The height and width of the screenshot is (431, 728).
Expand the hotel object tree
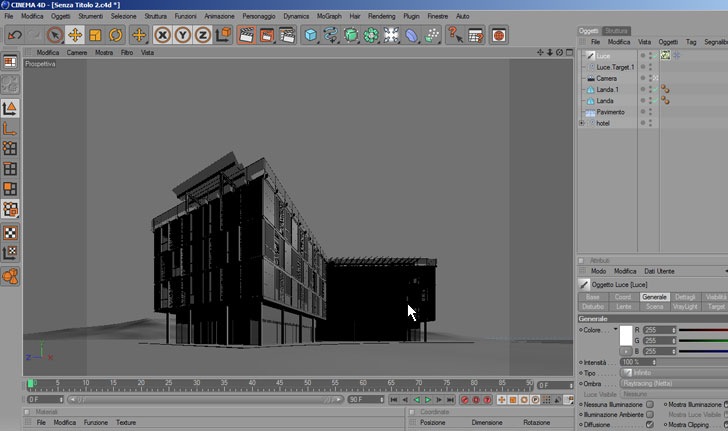(x=581, y=123)
